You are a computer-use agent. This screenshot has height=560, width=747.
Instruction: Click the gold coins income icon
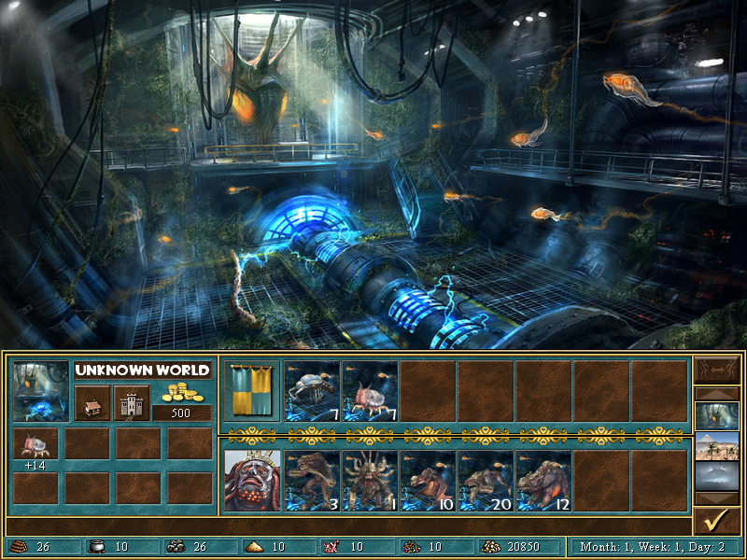[182, 393]
